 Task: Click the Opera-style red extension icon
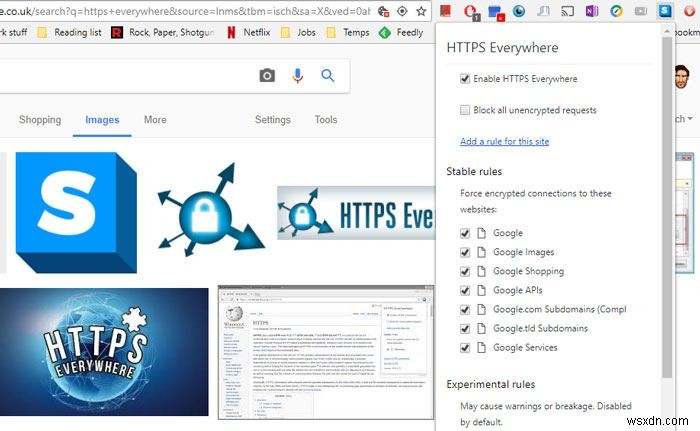coord(470,11)
